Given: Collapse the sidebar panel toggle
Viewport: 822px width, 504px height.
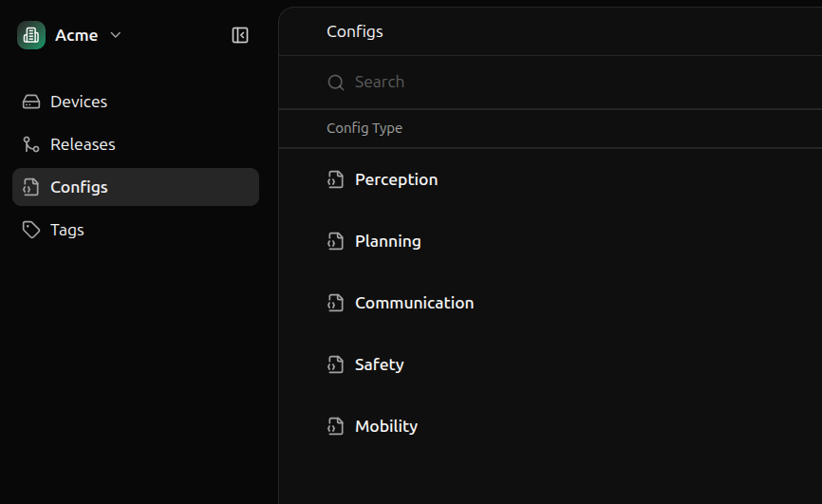Looking at the screenshot, I should [x=240, y=35].
